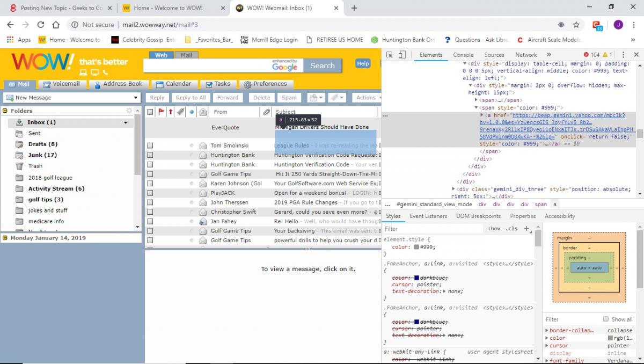The height and width of the screenshot is (364, 644).
Task: Click the Styles pane Filter field
Action: pyautogui.click(x=432, y=229)
